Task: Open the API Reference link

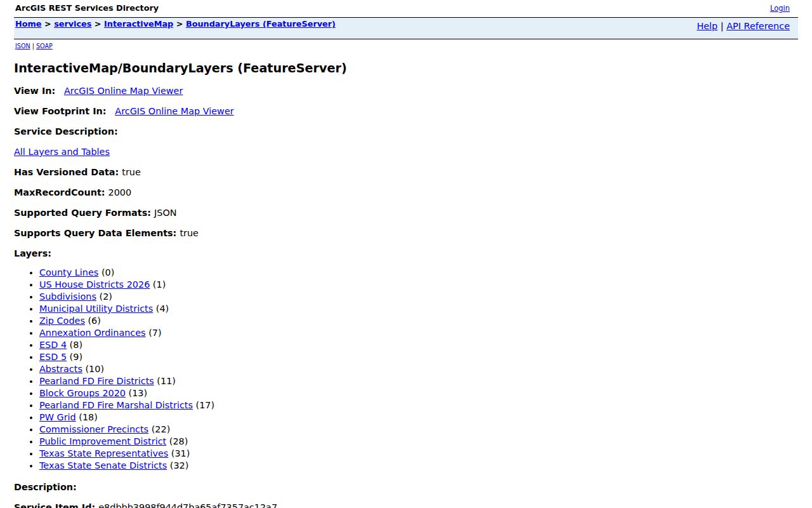Action: (758, 26)
